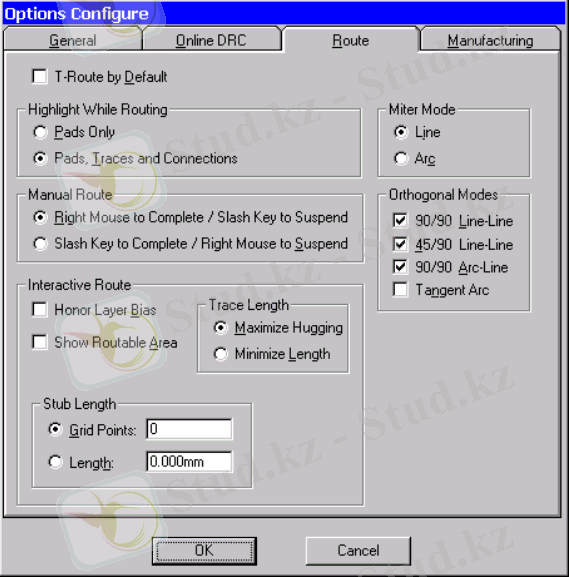Select Minimize Length trace option
This screenshot has height=577, width=569.
(x=220, y=354)
